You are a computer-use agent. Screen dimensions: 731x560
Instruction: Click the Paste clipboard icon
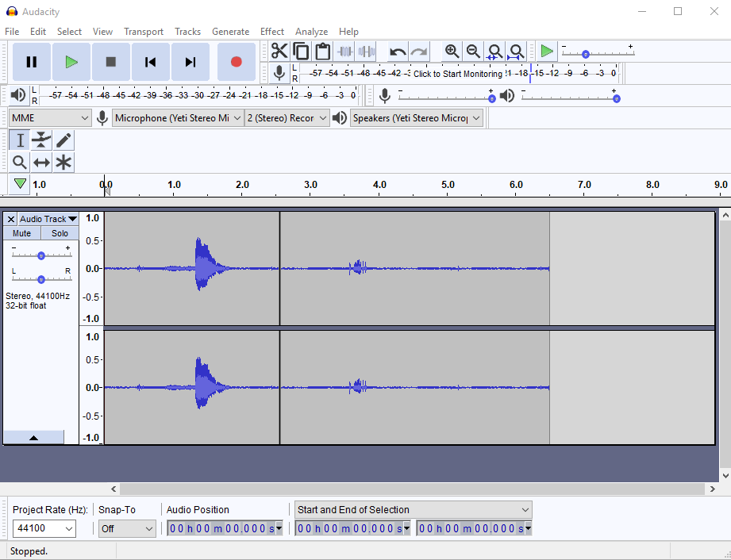tap(322, 51)
